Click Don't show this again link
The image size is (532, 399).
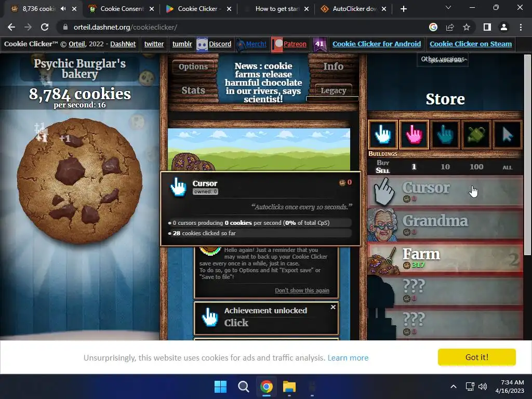click(302, 290)
